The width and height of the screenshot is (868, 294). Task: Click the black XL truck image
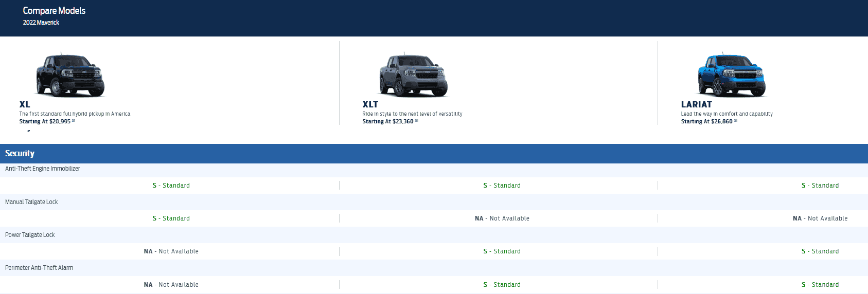70,75
